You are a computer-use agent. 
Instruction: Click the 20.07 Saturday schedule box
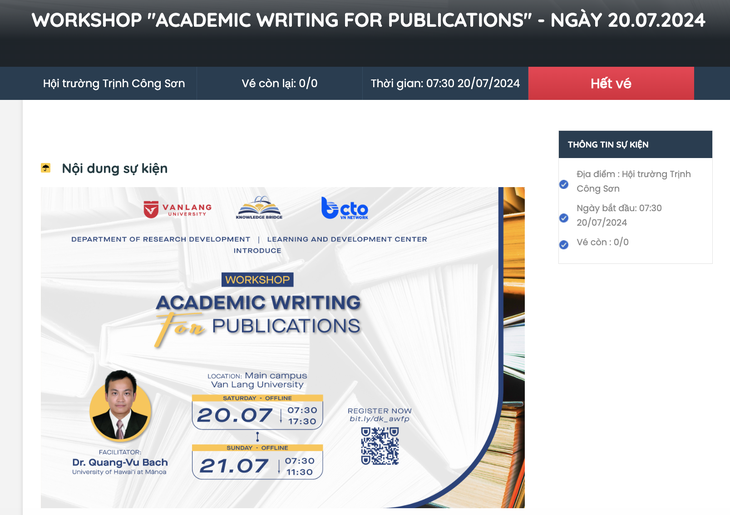[257, 413]
